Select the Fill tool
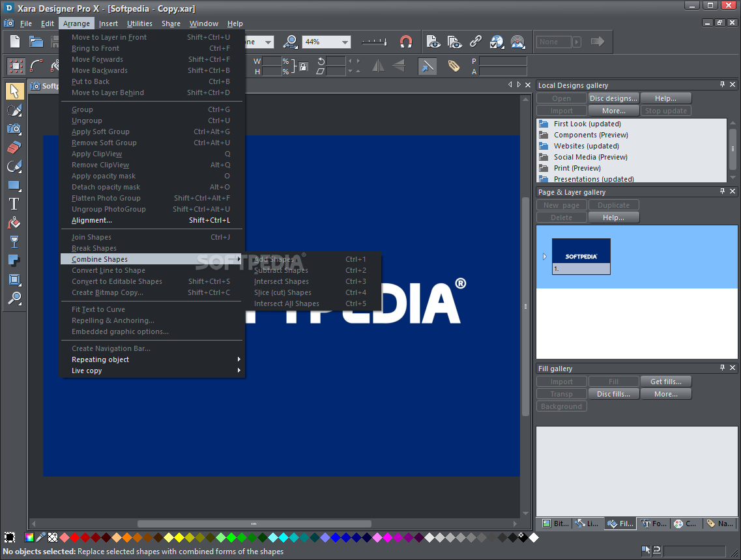Screen dimensions: 741x560 [14, 223]
